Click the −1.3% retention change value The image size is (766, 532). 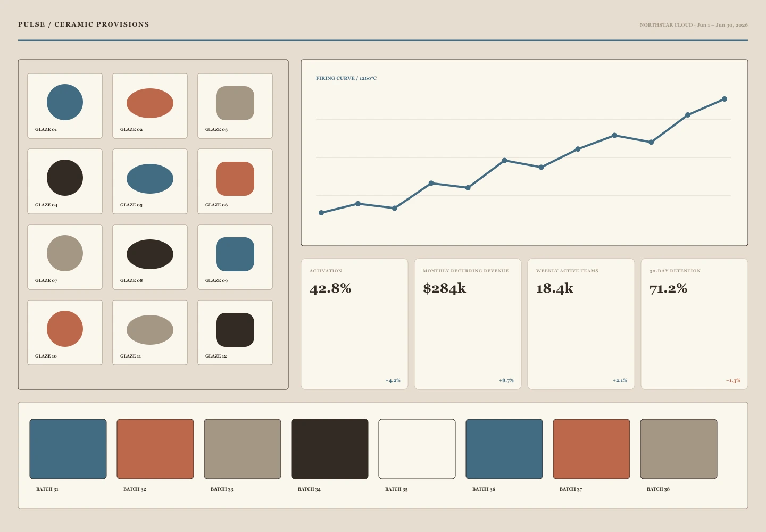pyautogui.click(x=733, y=381)
